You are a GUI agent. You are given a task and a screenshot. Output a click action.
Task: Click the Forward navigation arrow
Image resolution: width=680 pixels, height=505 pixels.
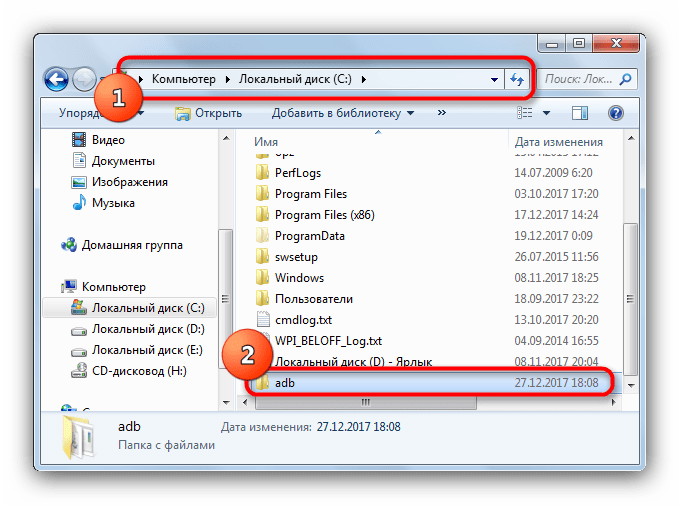(x=84, y=79)
